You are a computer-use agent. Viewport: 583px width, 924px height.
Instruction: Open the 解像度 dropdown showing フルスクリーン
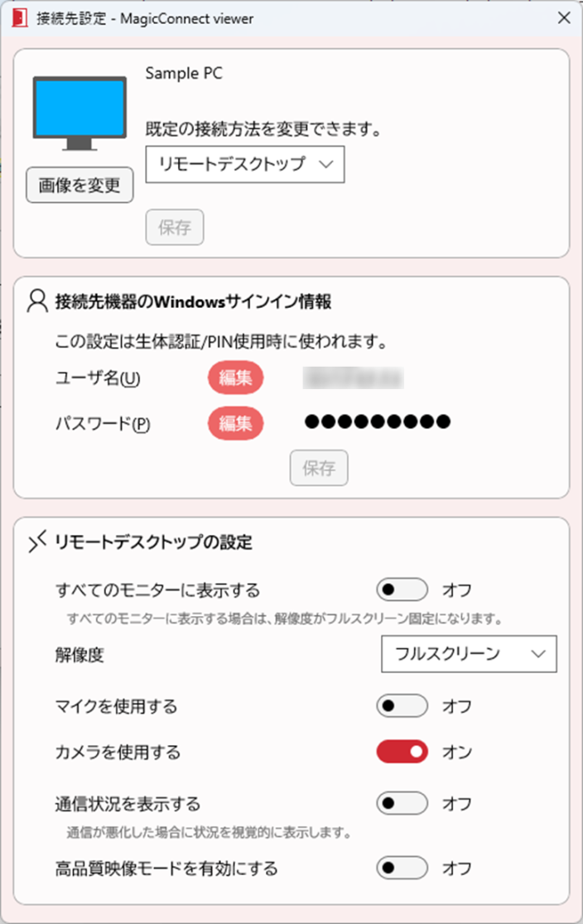(x=468, y=654)
